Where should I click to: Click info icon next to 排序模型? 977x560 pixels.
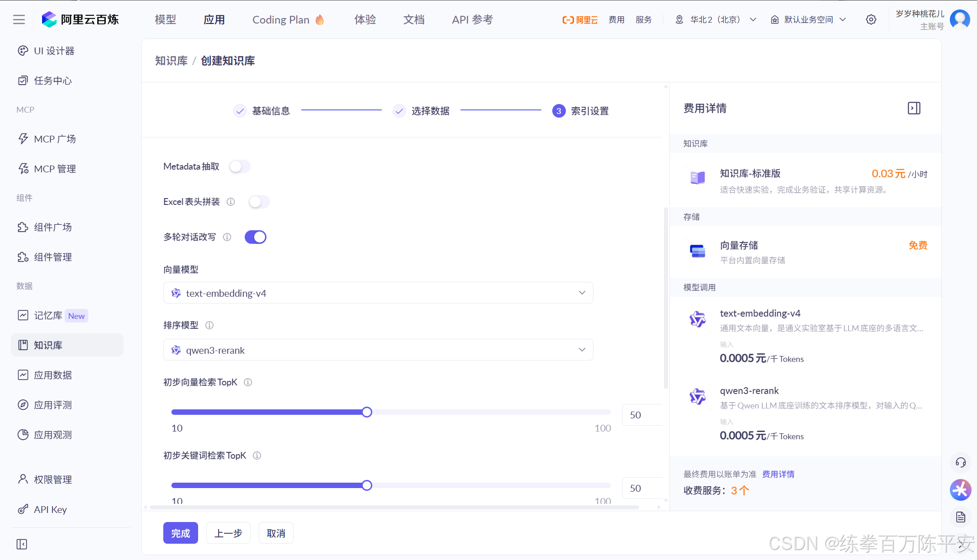(209, 325)
